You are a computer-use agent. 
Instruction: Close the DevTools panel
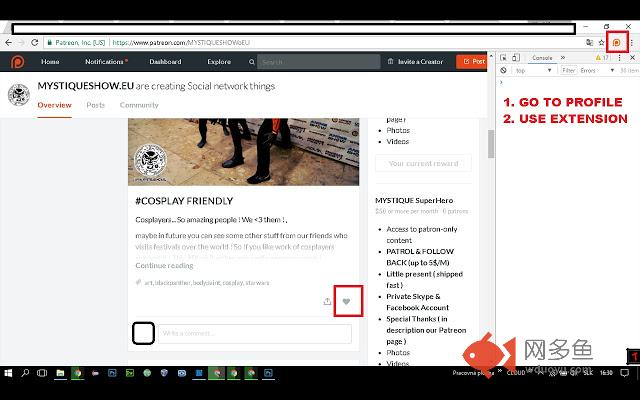tap(632, 58)
